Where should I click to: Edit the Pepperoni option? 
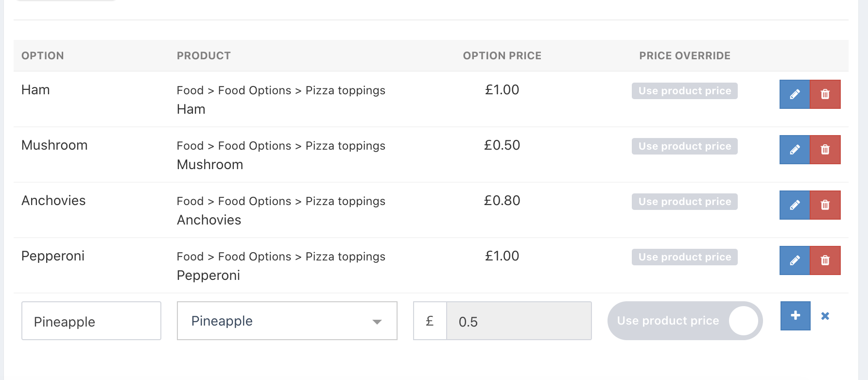click(795, 260)
